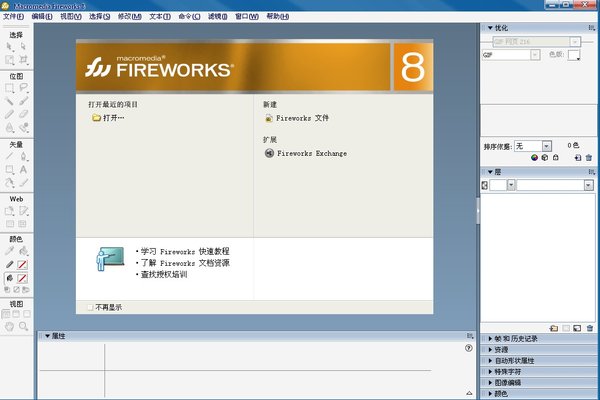The image size is (600, 400).
Task: Select the vector Pen tool
Action: pos(23,157)
